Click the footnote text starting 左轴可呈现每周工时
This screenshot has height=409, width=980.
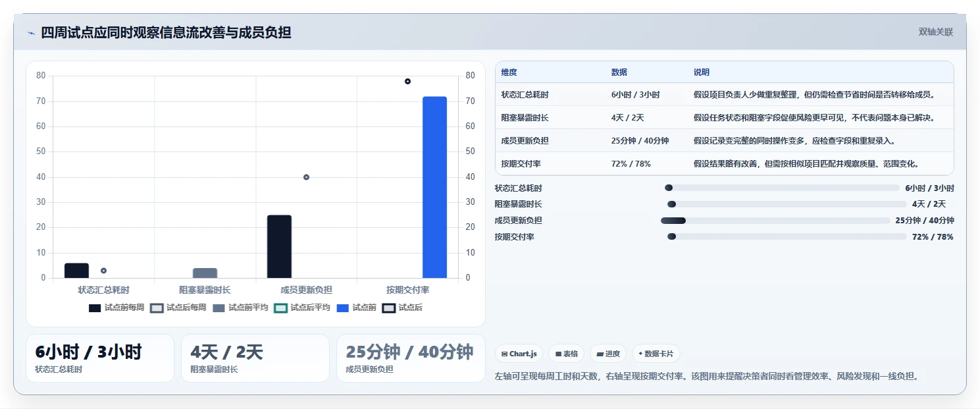706,377
